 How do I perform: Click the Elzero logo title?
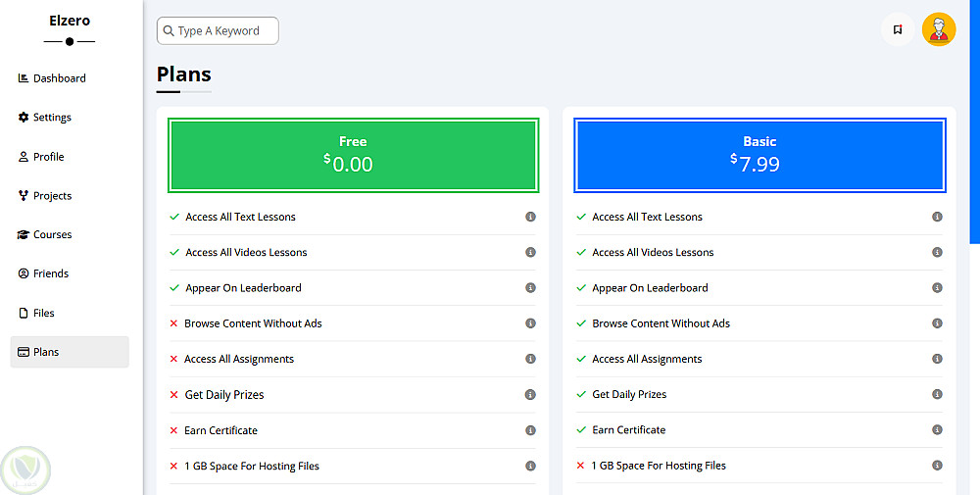click(x=70, y=20)
